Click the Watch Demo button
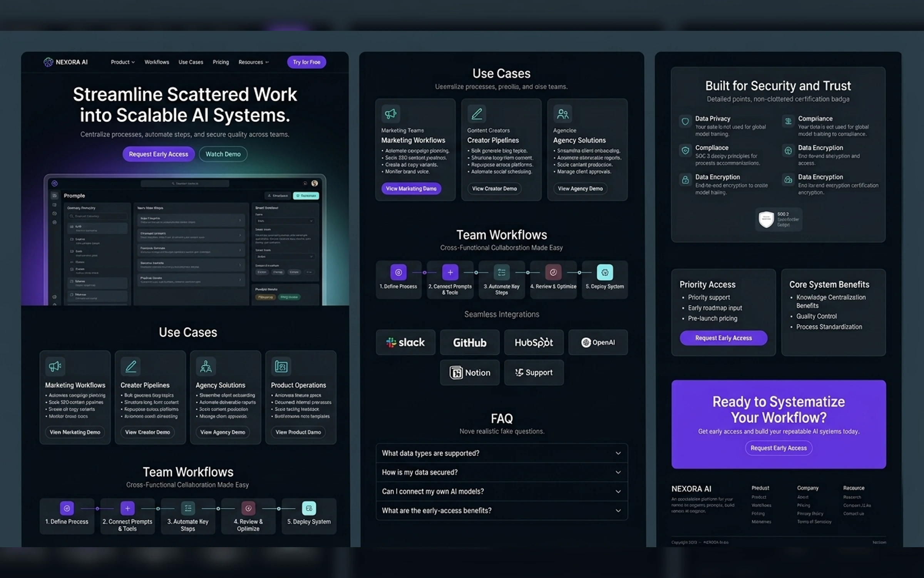Image resolution: width=924 pixels, height=578 pixels. 223,154
